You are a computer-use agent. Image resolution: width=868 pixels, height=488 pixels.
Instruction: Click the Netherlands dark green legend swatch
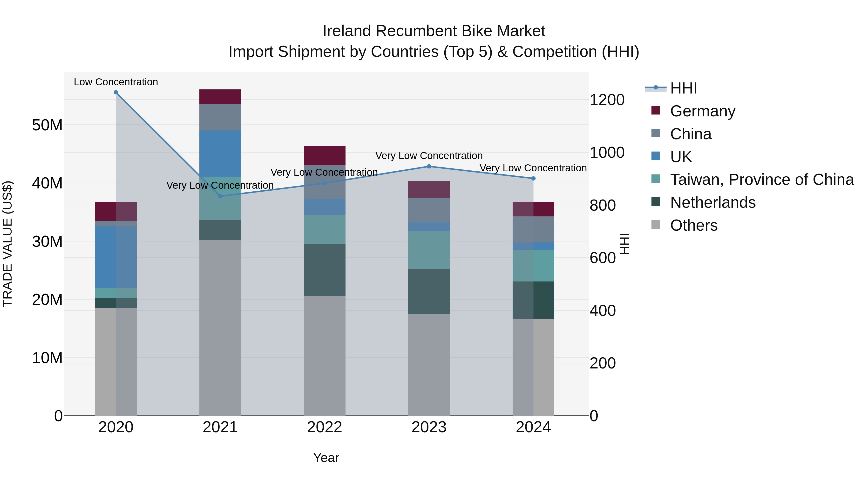pyautogui.click(x=656, y=202)
